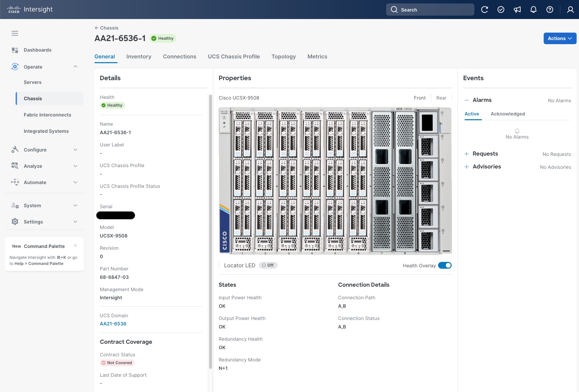The width and height of the screenshot is (579, 392).
Task: Follow the AA21-6536 UCS Domain link
Action: pyautogui.click(x=113, y=324)
